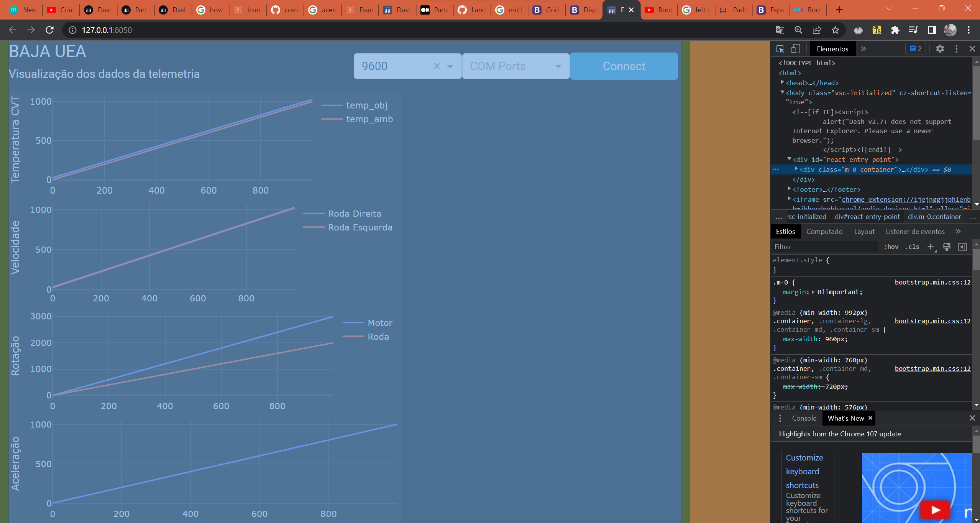Screen dimensions: 980x523
Task: Click the zoom magnifier icon in address bar
Action: (798, 30)
